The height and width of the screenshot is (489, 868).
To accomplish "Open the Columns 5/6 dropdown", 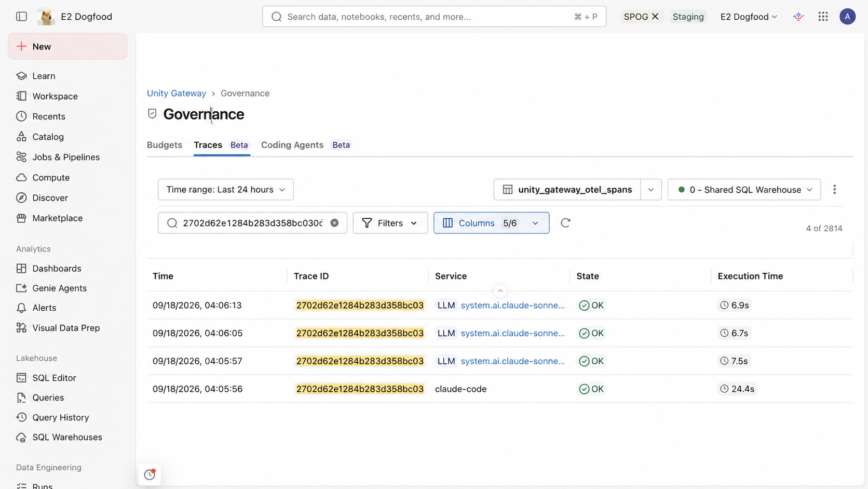I will [x=491, y=223].
